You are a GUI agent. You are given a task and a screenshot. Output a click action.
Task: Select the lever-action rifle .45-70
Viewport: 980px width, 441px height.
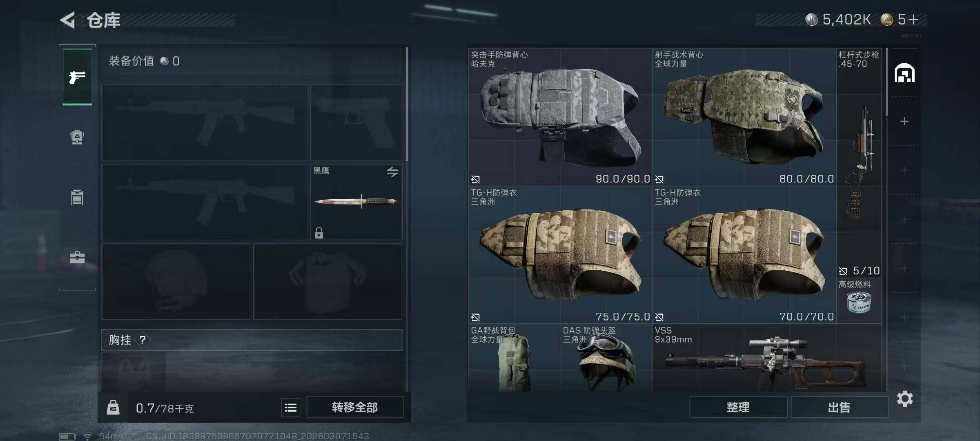(x=859, y=163)
